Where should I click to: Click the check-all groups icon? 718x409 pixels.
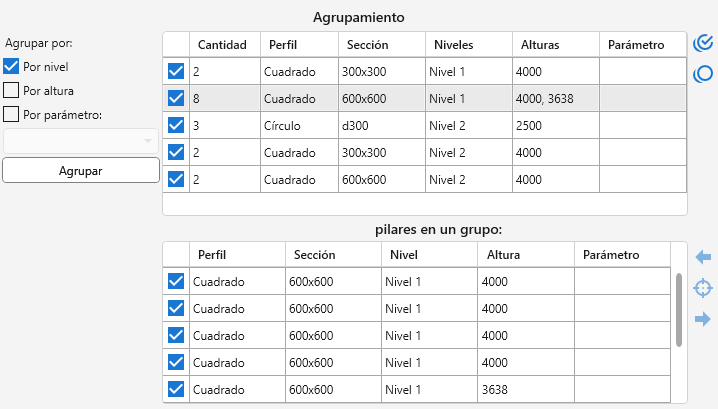[703, 43]
